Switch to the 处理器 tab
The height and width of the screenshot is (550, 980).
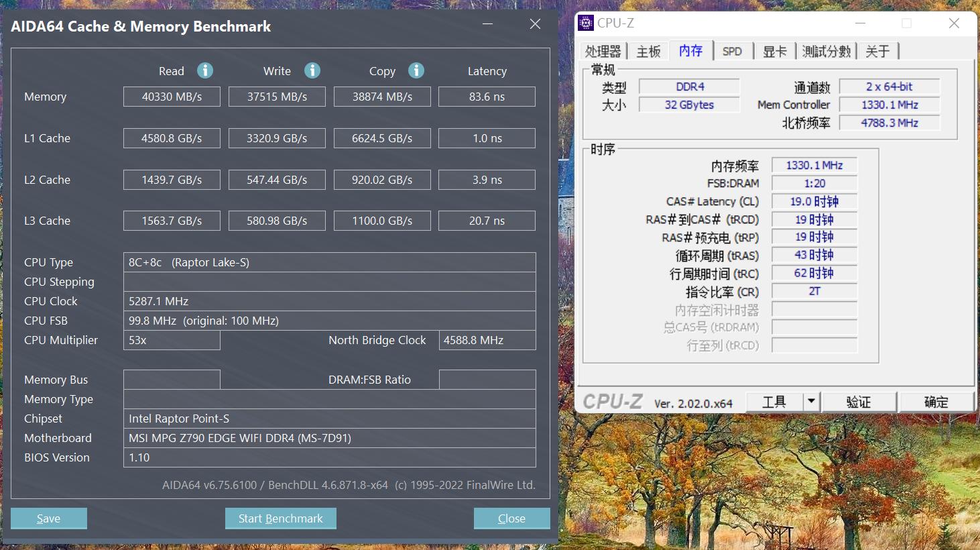[x=602, y=50]
